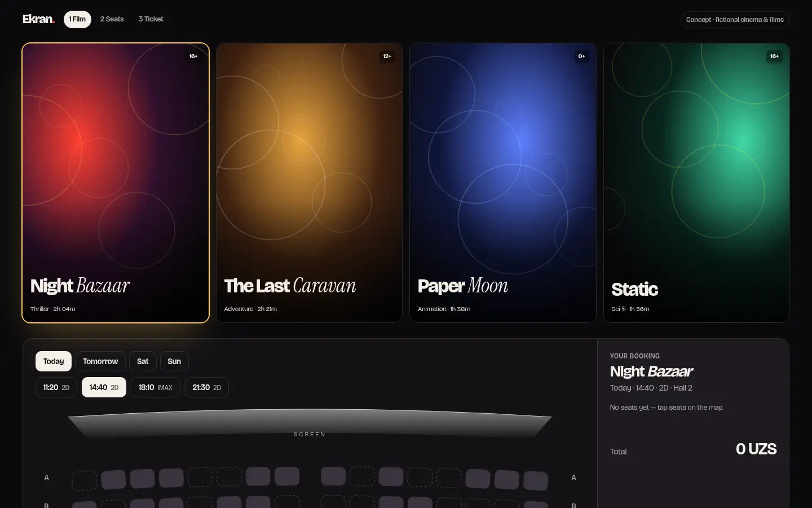The height and width of the screenshot is (508, 812).
Task: Choose the 21:30 2D showtime
Action: click(206, 387)
